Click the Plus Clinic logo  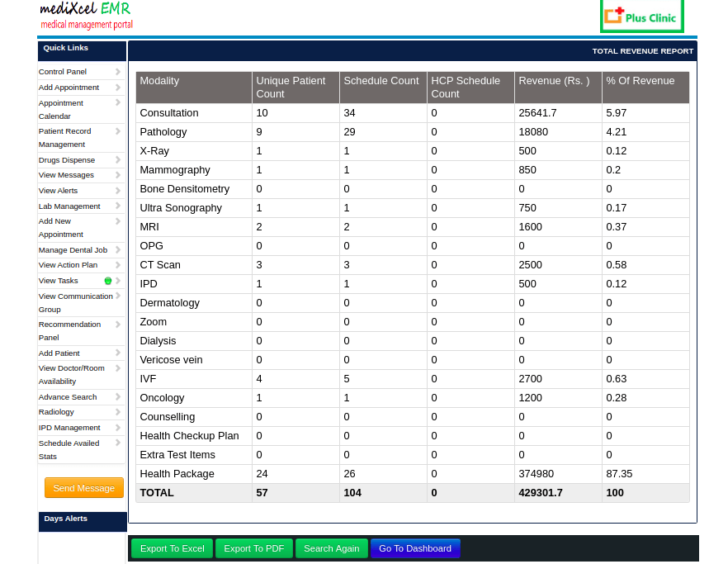pos(641,17)
